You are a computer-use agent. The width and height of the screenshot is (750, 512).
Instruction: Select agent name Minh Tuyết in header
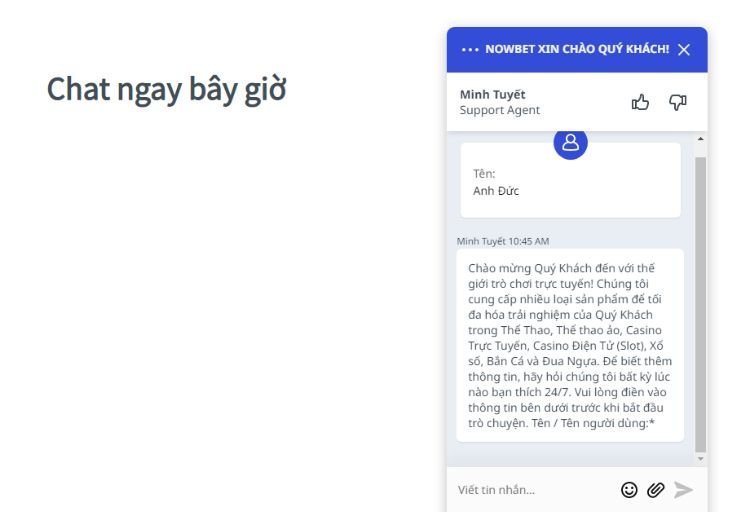point(492,95)
